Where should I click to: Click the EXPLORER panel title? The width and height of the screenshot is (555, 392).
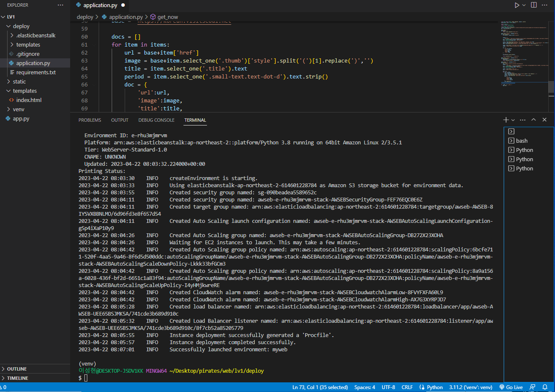click(x=18, y=5)
